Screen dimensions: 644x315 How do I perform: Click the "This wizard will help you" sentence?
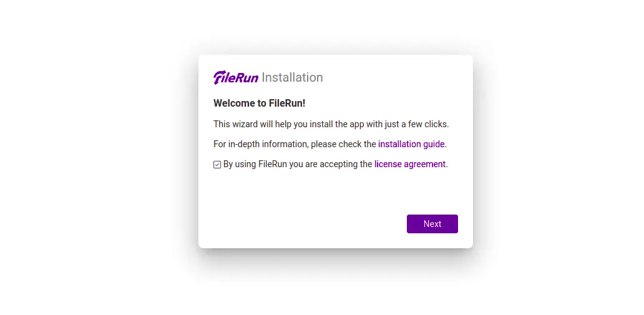coord(331,124)
